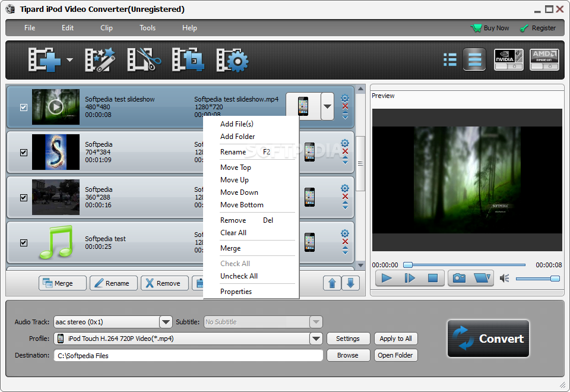The height and width of the screenshot is (392, 570).
Task: Click the Buy Now link
Action: click(x=490, y=28)
